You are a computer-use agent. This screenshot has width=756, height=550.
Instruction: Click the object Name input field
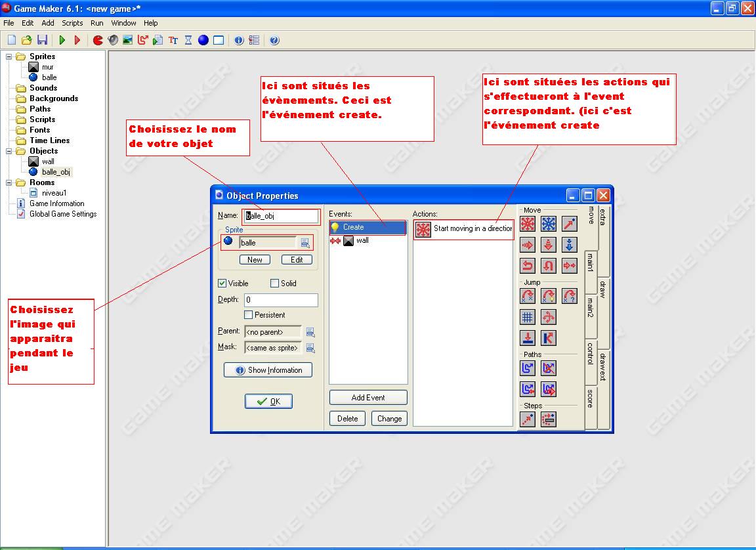pyautogui.click(x=281, y=216)
